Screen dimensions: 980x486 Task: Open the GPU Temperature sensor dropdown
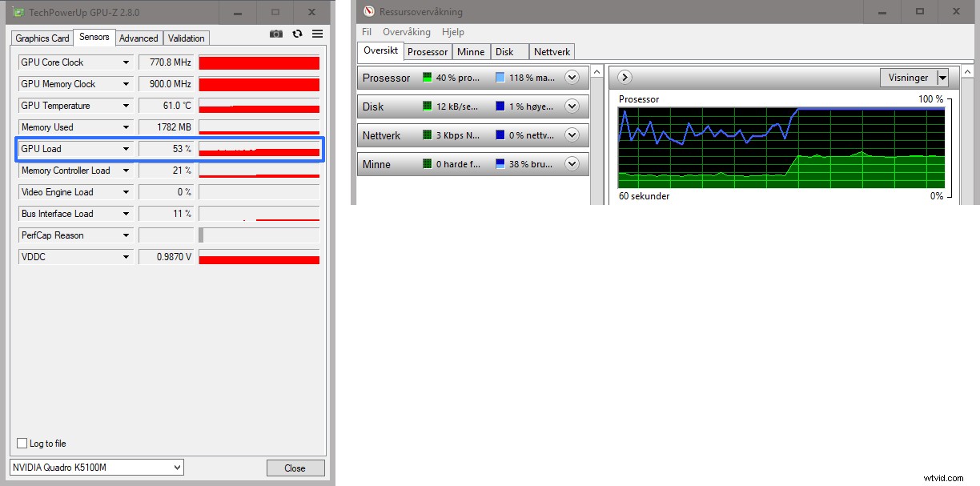(126, 106)
